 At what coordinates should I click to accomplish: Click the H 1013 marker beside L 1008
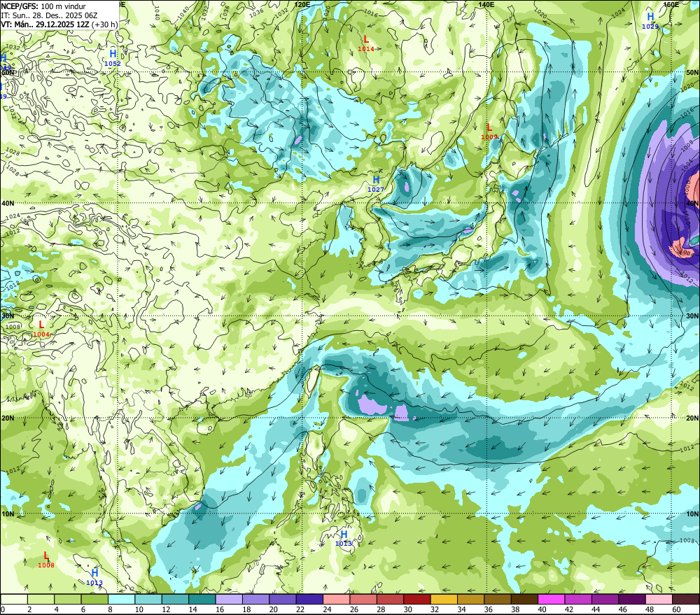(94, 577)
